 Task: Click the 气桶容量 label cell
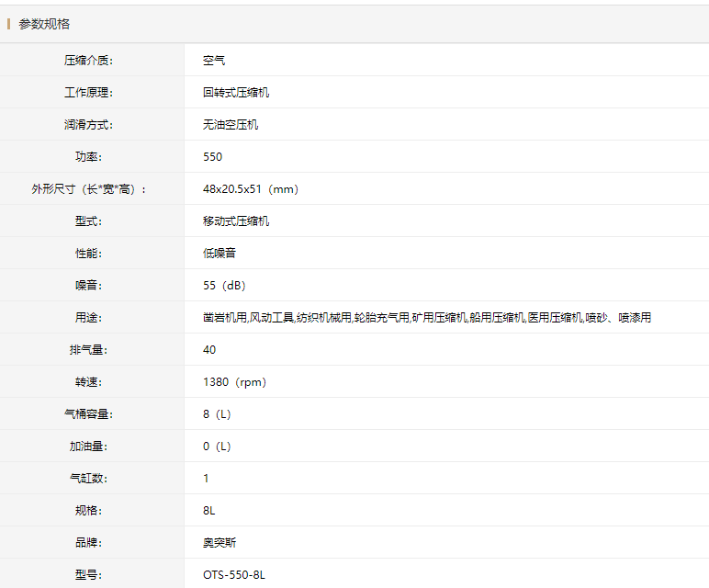[88, 414]
